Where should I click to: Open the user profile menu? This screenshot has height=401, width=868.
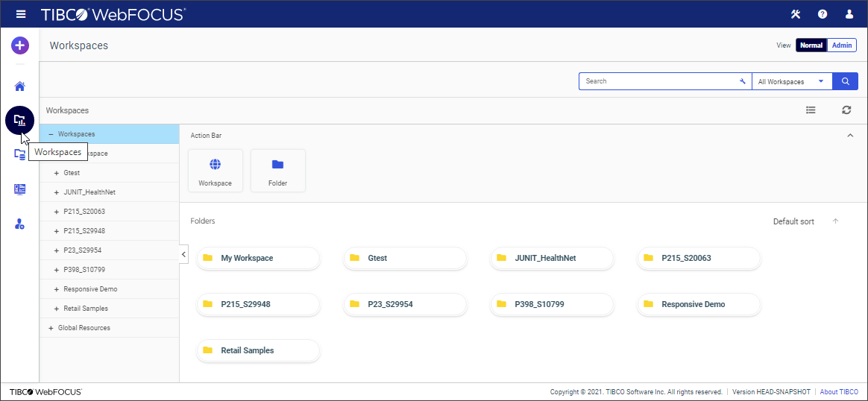[849, 14]
